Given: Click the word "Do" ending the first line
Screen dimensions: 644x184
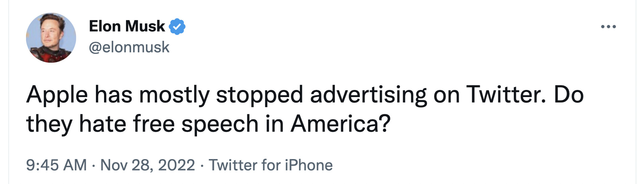Looking at the screenshot, I should (569, 94).
